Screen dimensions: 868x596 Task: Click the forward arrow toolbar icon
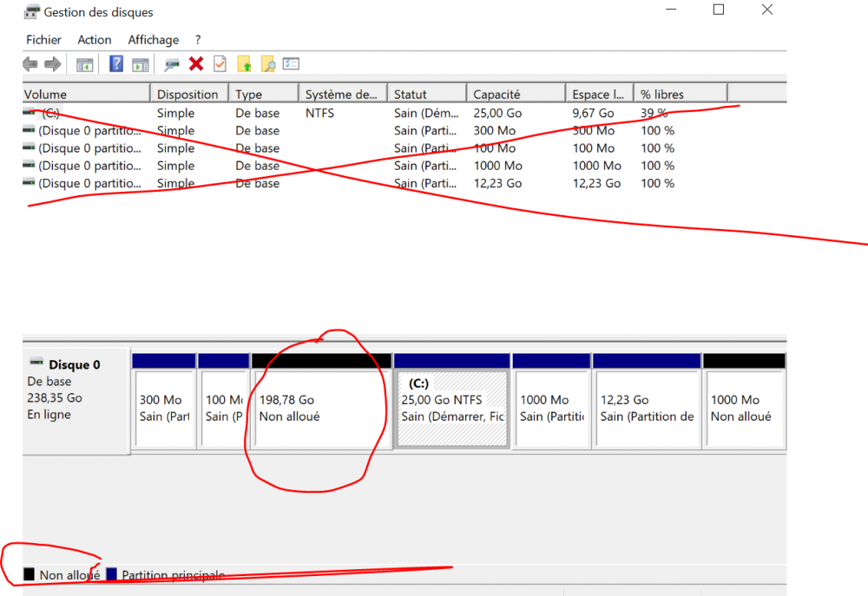click(x=52, y=64)
